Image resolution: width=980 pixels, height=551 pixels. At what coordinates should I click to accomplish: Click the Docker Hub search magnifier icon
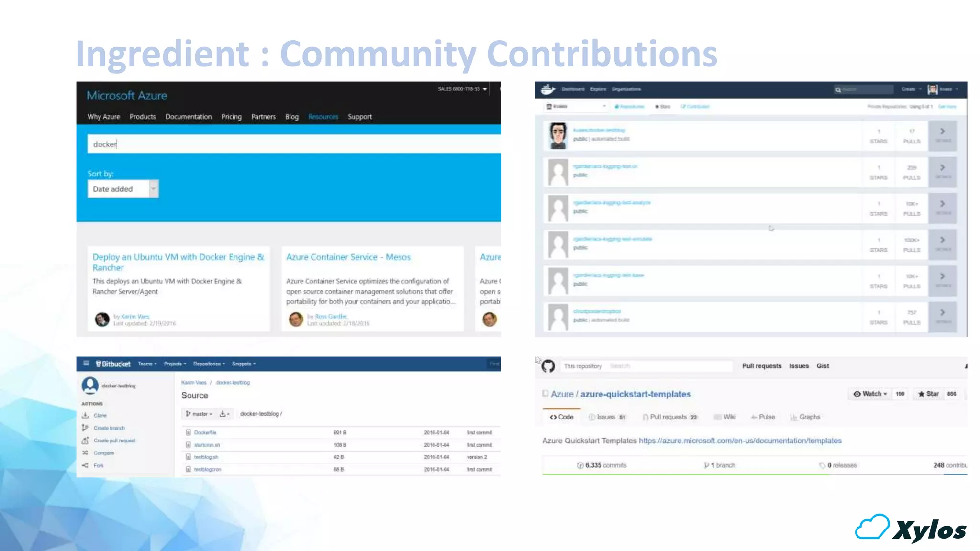tap(838, 89)
